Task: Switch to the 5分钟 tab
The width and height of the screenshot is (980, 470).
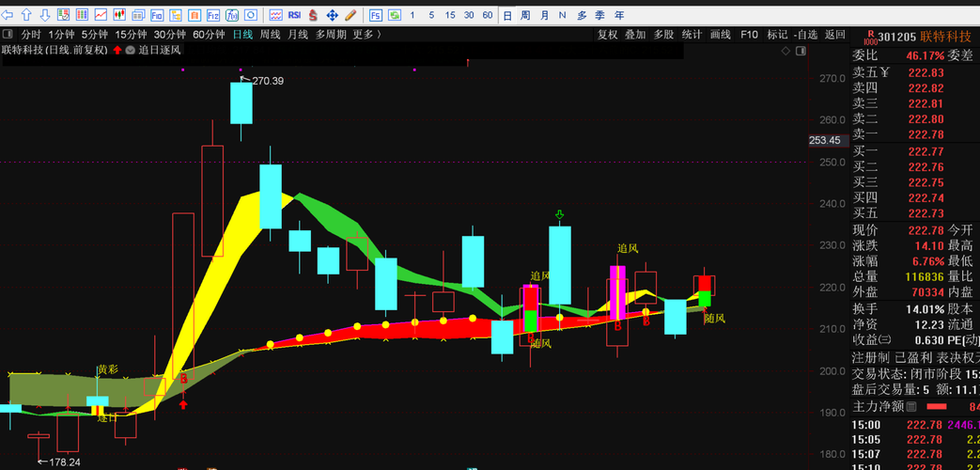Action: point(95,35)
